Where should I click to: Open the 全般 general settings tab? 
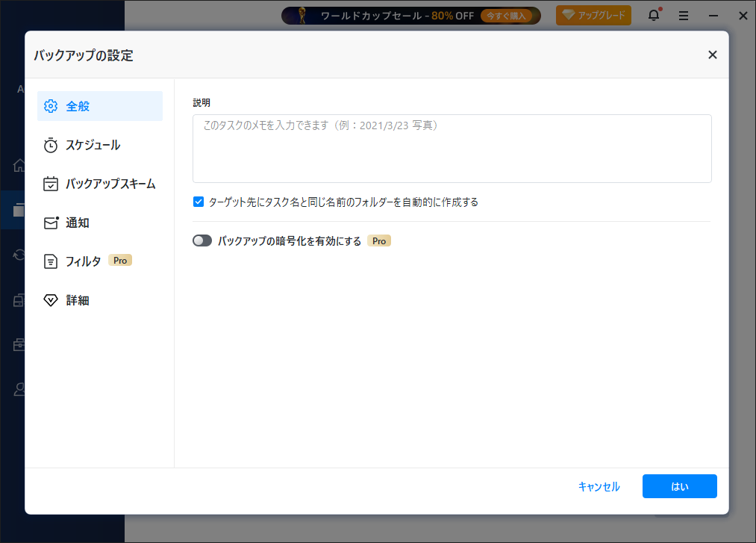point(100,106)
